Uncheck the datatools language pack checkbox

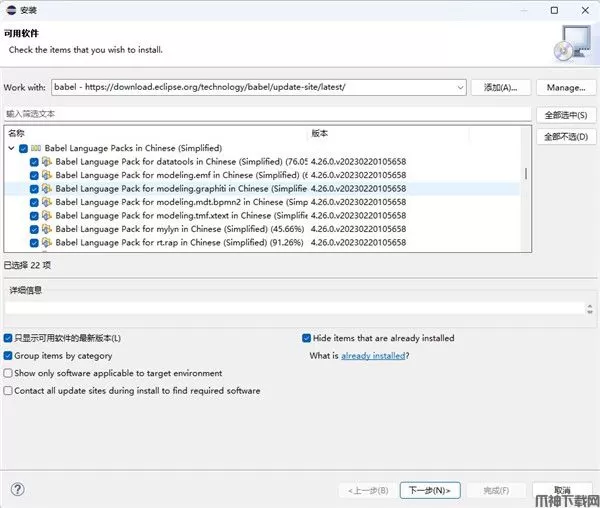pyautogui.click(x=34, y=162)
